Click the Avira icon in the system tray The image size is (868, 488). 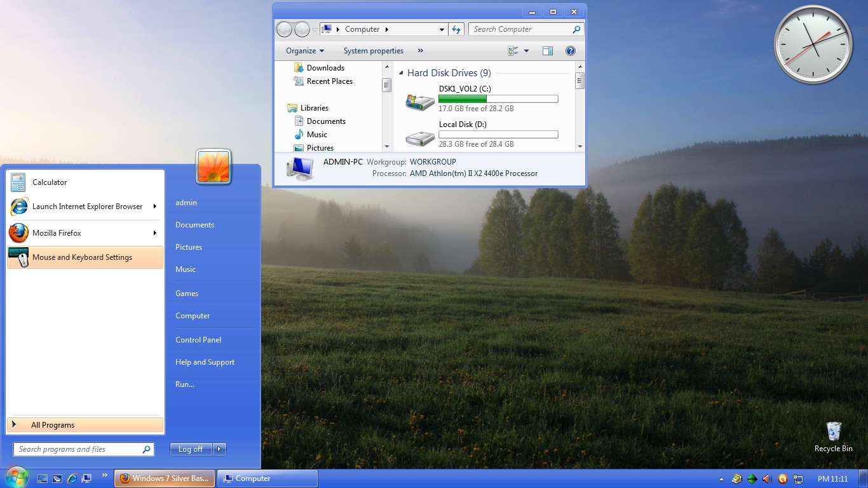pos(783,478)
